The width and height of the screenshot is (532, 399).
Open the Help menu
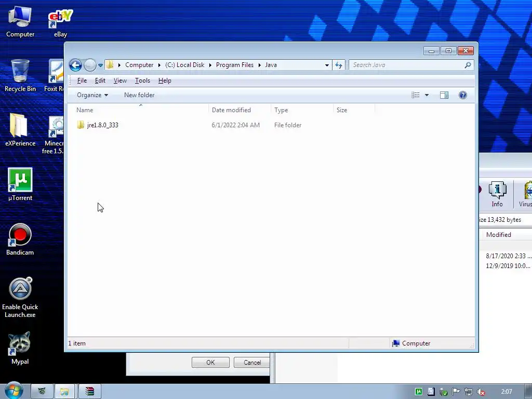point(165,81)
